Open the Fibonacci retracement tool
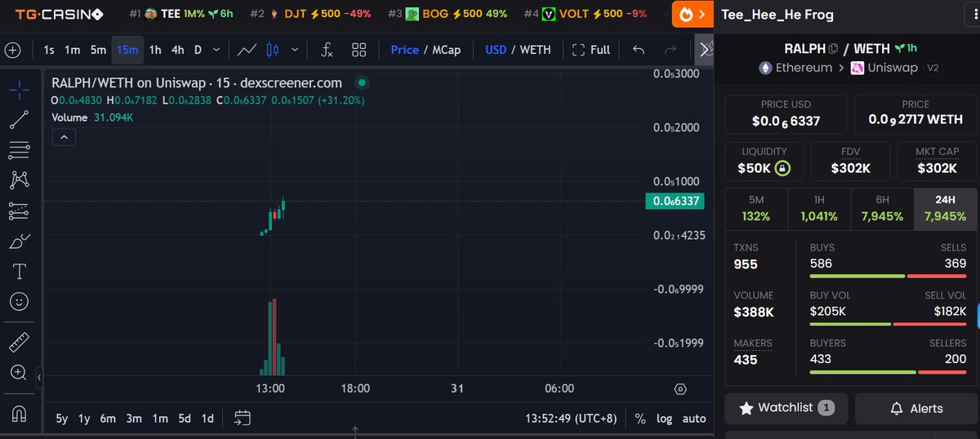The height and width of the screenshot is (439, 980). click(20, 150)
